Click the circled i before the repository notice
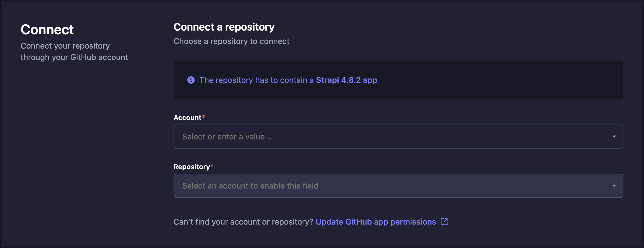The height and width of the screenshot is (248, 644). (x=190, y=80)
